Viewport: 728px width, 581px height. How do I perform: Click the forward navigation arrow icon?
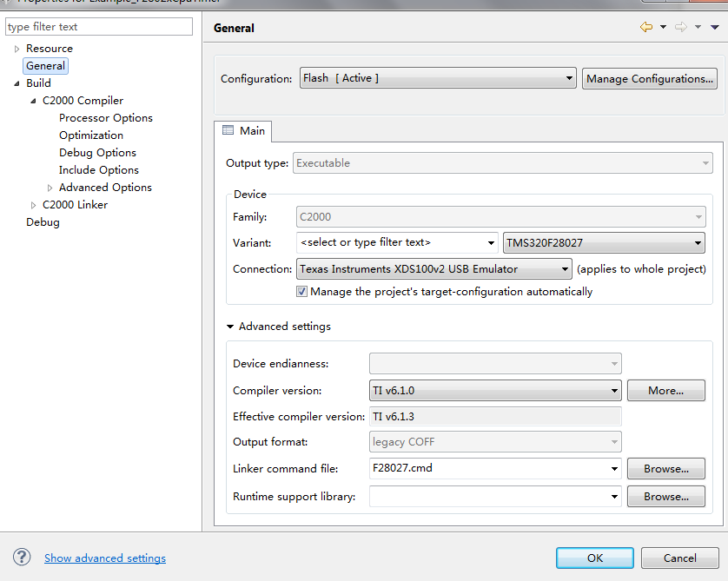point(681,28)
